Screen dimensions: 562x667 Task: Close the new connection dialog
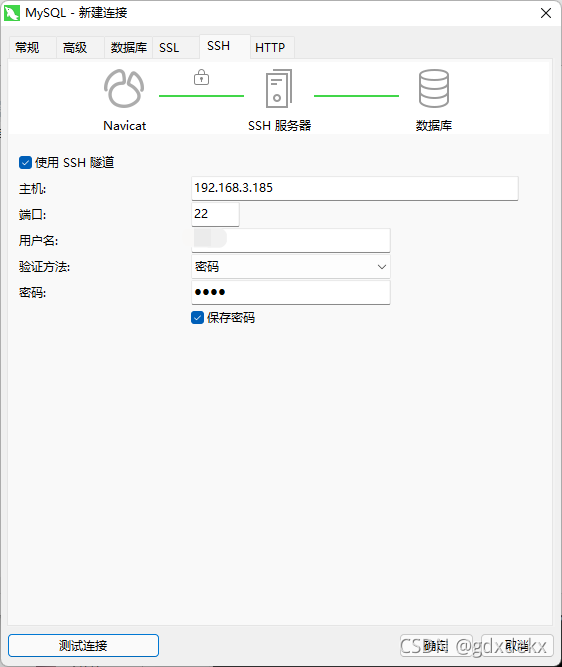coord(546,13)
